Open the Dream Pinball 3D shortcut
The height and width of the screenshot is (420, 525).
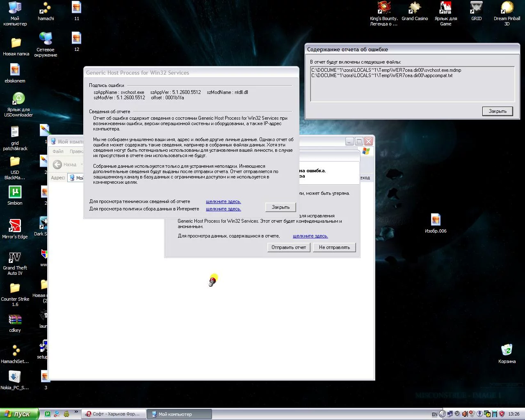(x=507, y=8)
